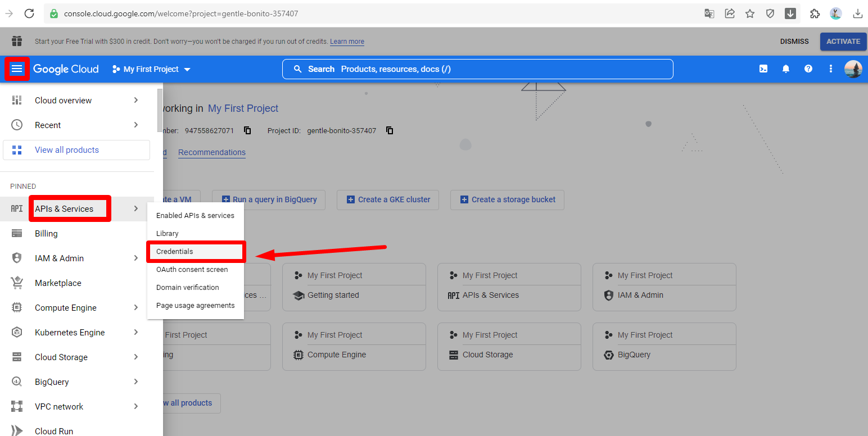Open the browser extensions puzzle icon

815,13
